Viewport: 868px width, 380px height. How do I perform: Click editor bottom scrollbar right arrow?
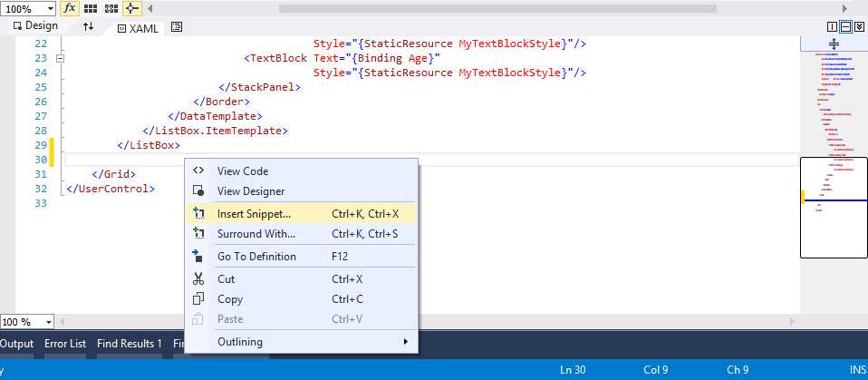tap(792, 321)
